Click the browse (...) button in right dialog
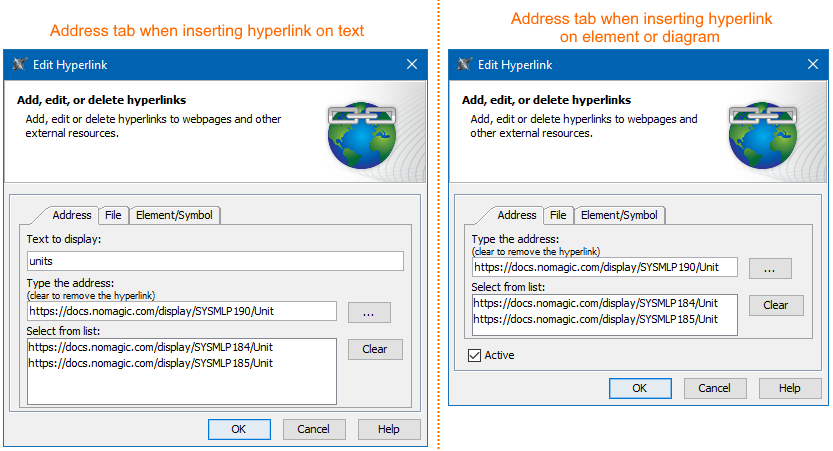Image resolution: width=833 pixels, height=451 pixels. (x=770, y=268)
